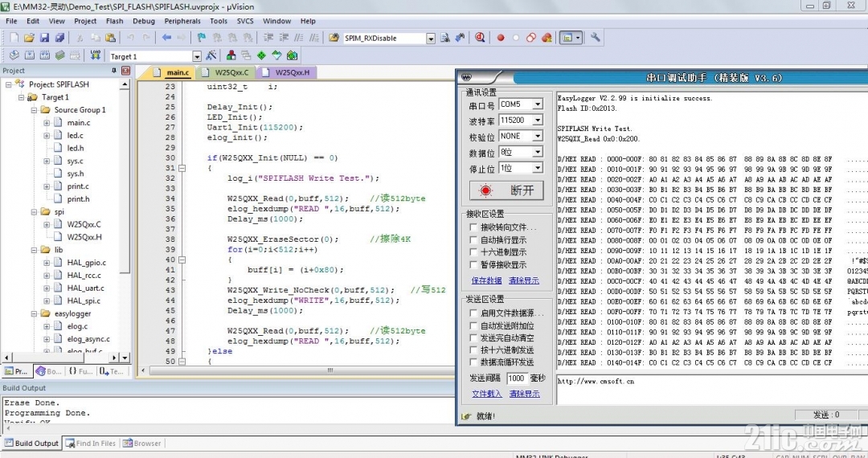Enable 十六进制显示 checkbox
This screenshot has height=458, width=868.
click(x=473, y=252)
